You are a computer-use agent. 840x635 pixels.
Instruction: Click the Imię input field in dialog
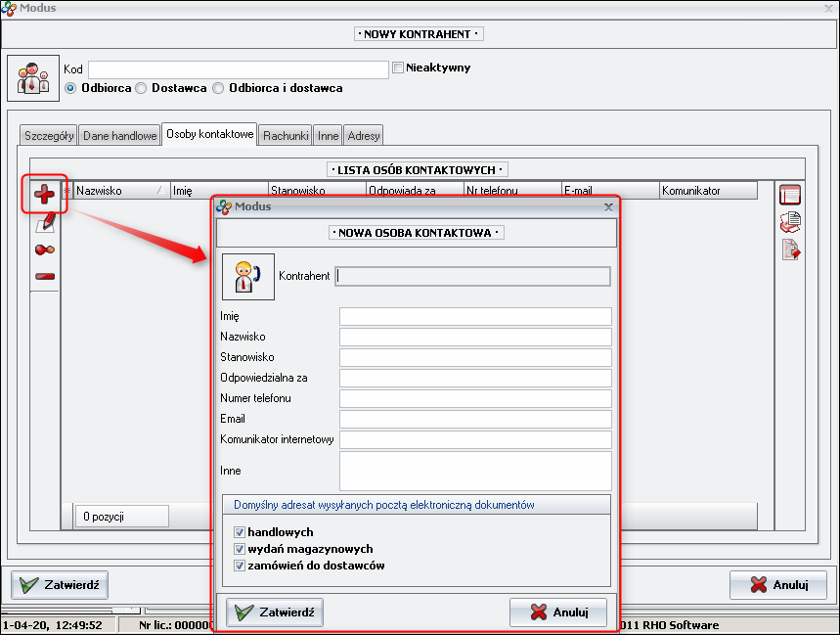click(x=475, y=316)
